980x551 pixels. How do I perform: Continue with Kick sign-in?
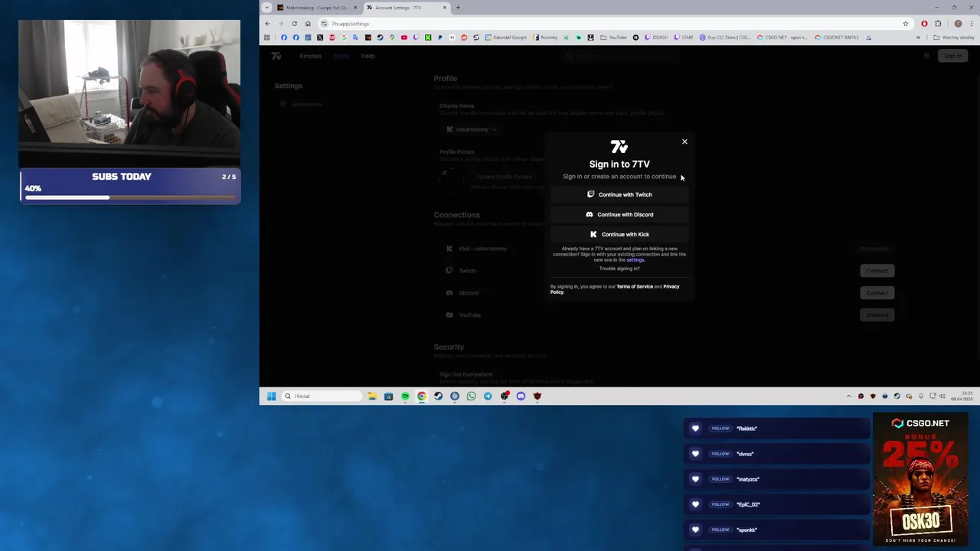619,234
